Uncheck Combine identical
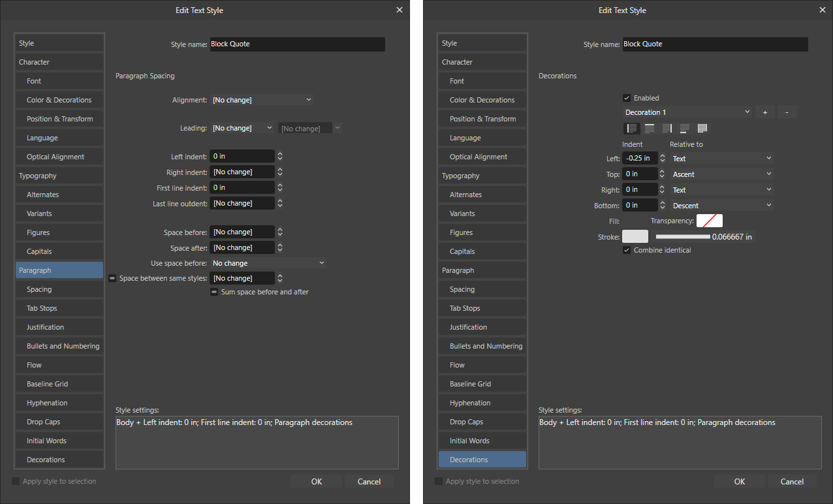Image resolution: width=833 pixels, height=504 pixels. 627,249
